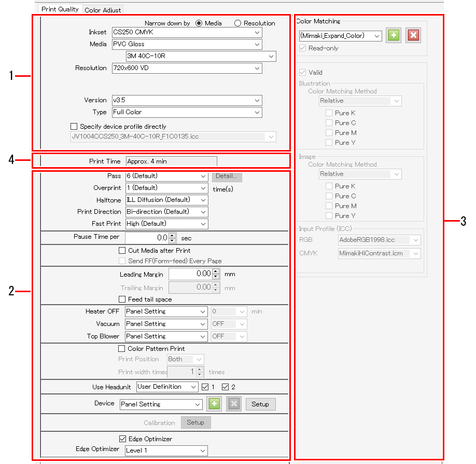
Task: Check Cut Media after Print
Action: pos(122,250)
